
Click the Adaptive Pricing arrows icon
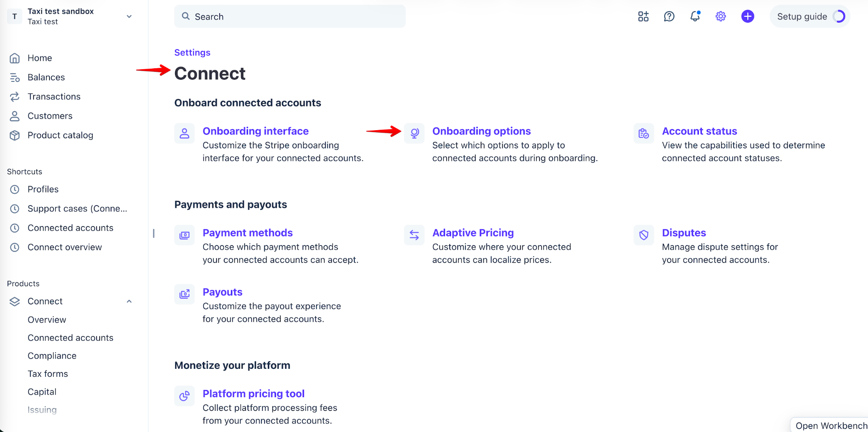pos(414,235)
